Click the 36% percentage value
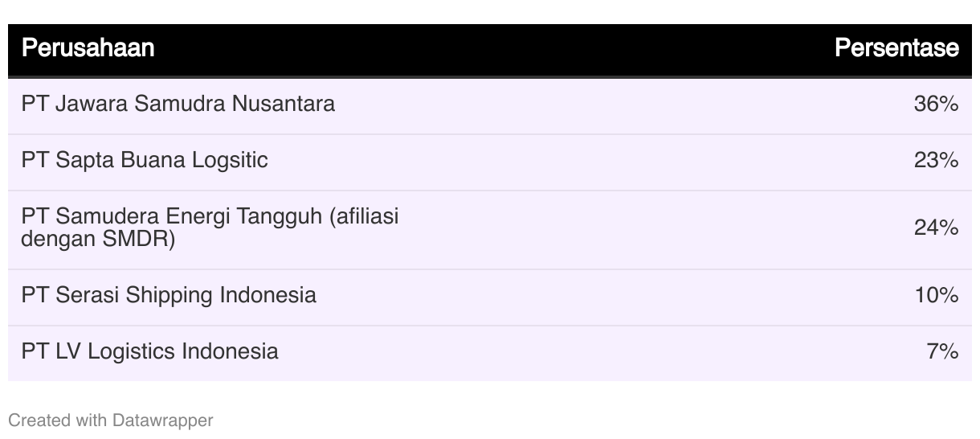The height and width of the screenshot is (439, 980). click(936, 104)
